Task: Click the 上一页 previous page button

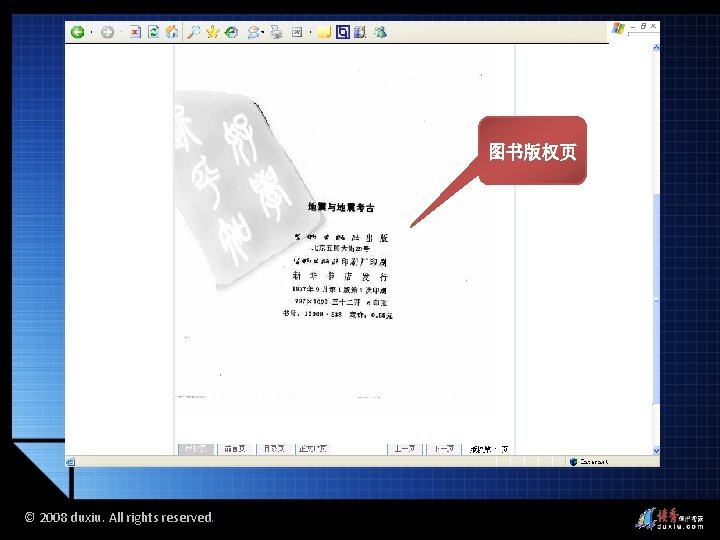Action: coord(405,449)
